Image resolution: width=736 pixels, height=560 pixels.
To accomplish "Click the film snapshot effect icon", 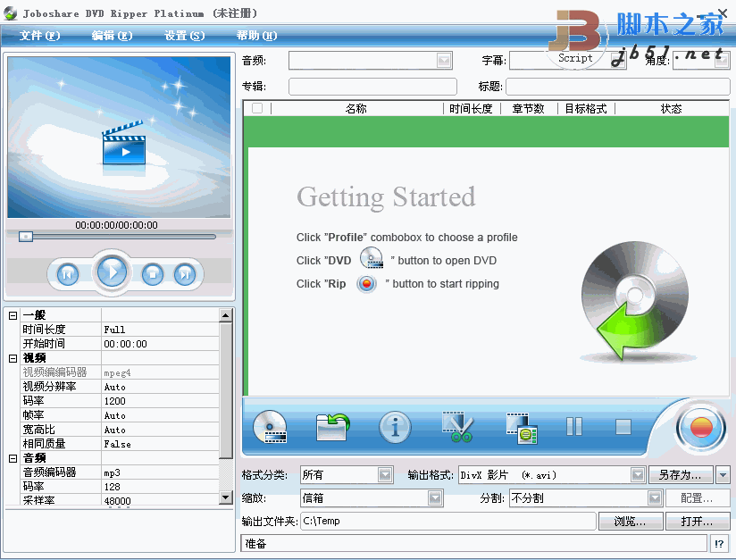I will pyautogui.click(x=521, y=428).
